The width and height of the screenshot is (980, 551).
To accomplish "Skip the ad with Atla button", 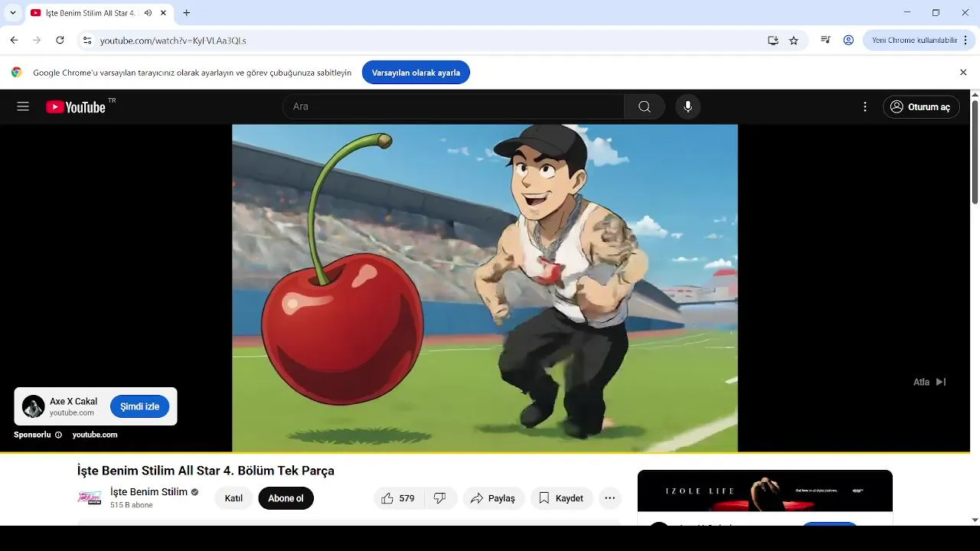I will click(929, 382).
